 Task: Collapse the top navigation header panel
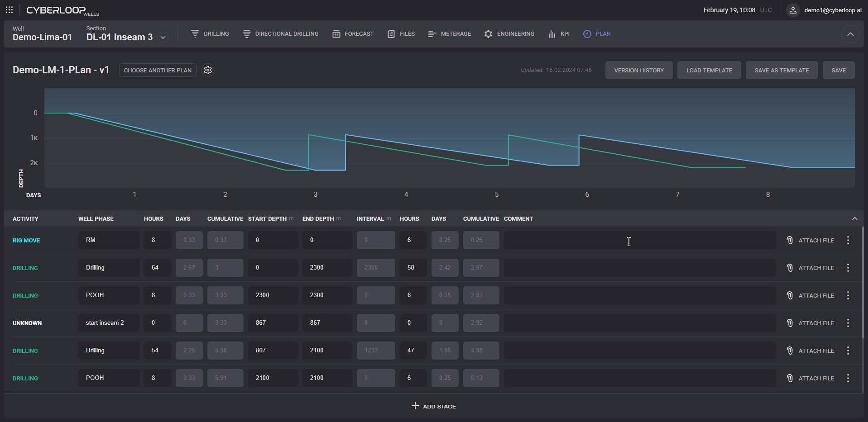click(x=850, y=34)
